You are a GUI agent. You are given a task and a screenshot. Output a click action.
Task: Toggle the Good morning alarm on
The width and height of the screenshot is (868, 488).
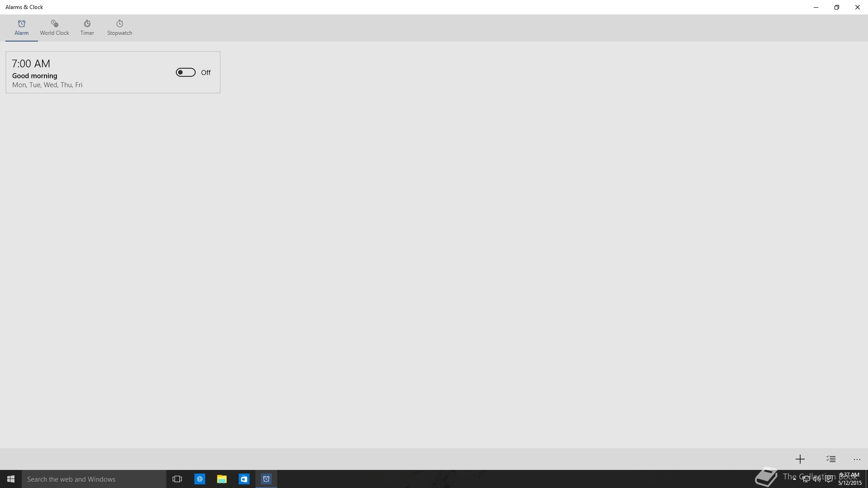coord(186,72)
